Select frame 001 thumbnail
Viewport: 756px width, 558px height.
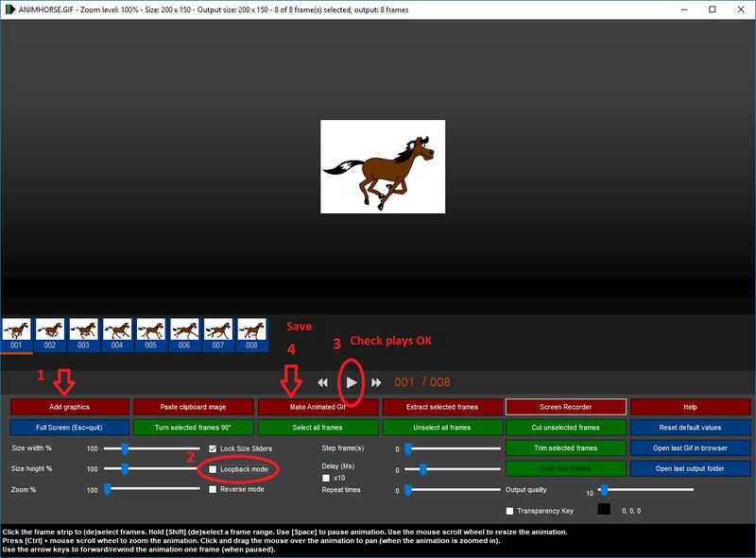pyautogui.click(x=16, y=330)
